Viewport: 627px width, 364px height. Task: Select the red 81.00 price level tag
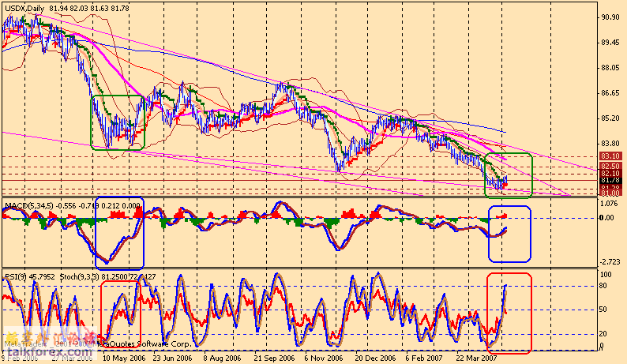[x=610, y=193]
